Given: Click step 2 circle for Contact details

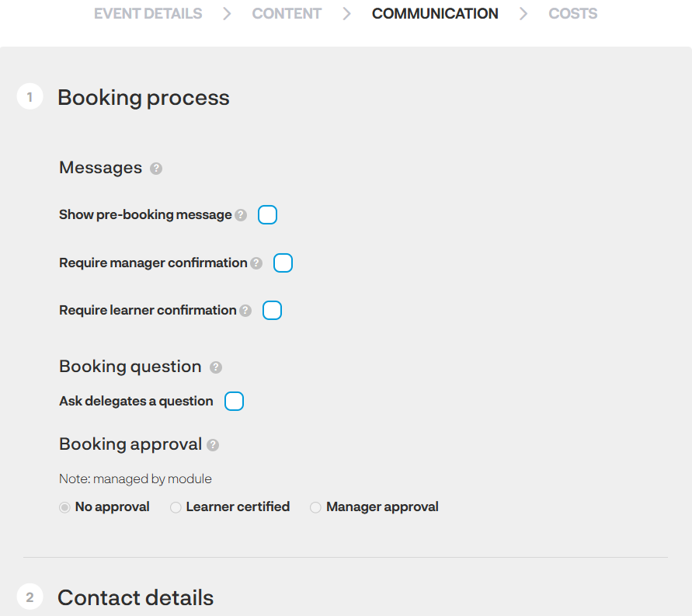Looking at the screenshot, I should pos(30,597).
